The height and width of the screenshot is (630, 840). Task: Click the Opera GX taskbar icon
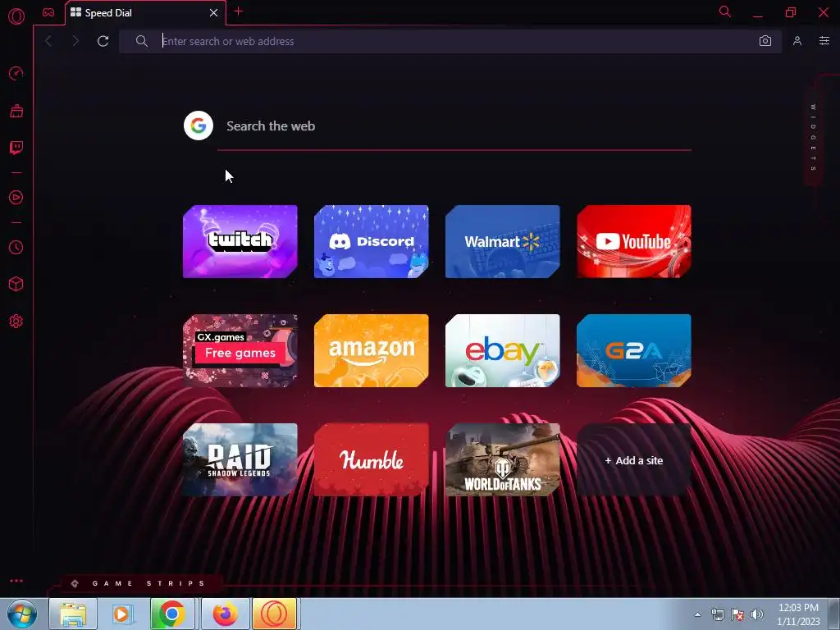pyautogui.click(x=274, y=614)
